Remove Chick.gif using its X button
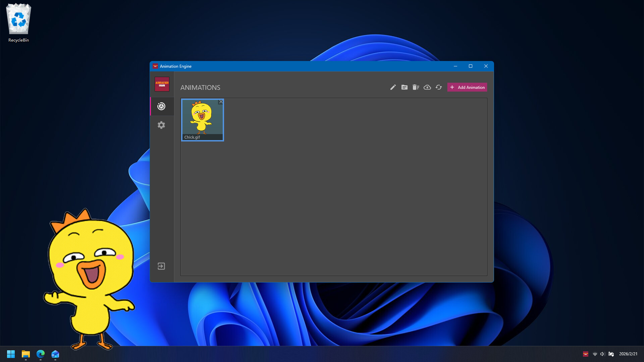 click(221, 102)
